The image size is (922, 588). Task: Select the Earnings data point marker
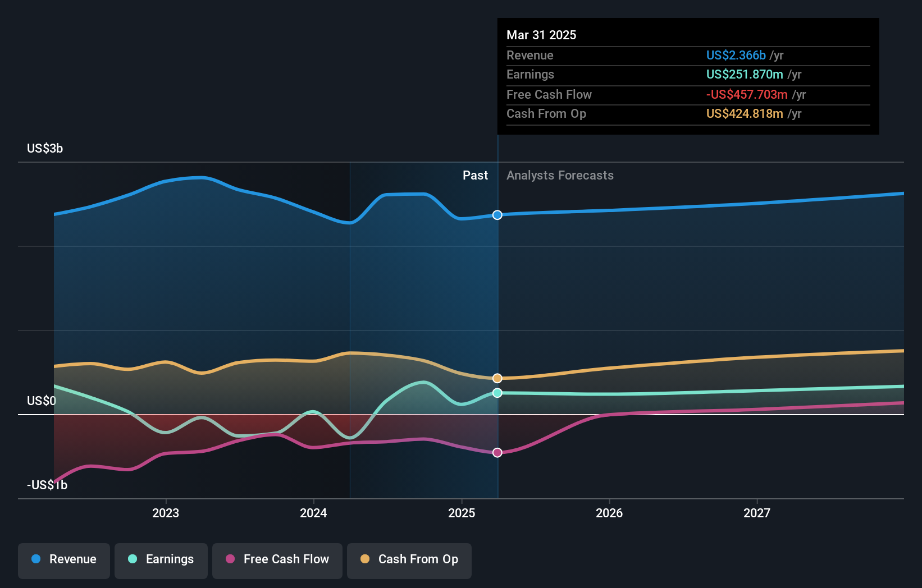pos(497,393)
